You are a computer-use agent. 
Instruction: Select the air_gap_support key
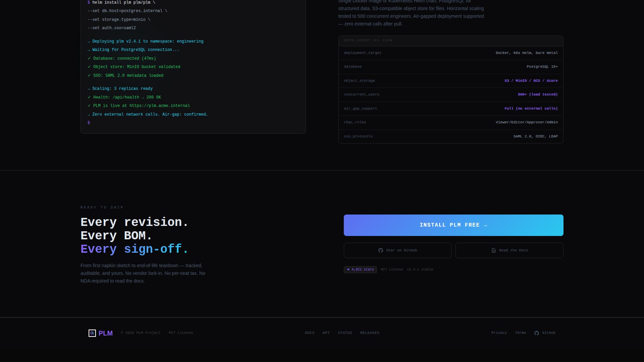360,109
